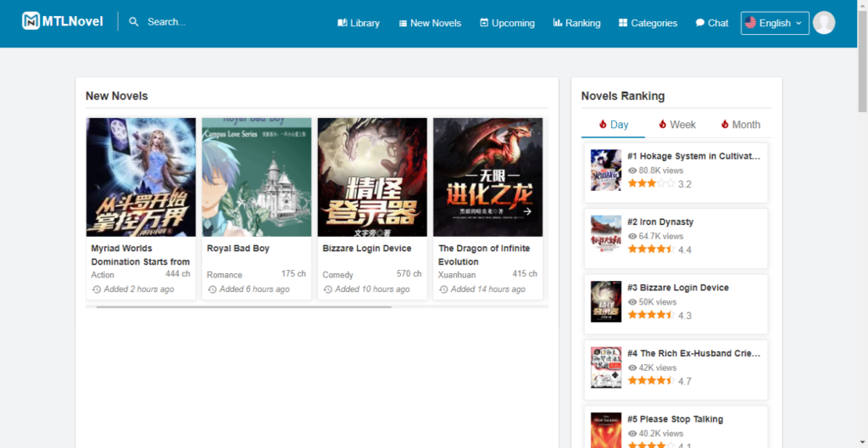Click the Hokage System cover thumbnail
This screenshot has width=868, height=448.
pyautogui.click(x=605, y=171)
